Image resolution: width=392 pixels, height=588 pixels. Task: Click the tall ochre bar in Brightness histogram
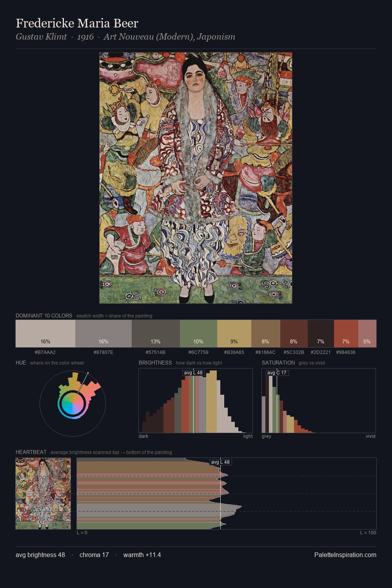(x=211, y=402)
